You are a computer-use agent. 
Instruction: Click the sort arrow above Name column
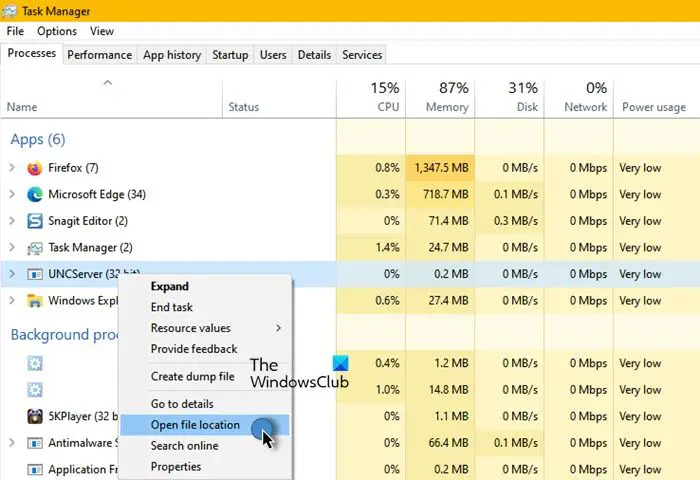(108, 83)
